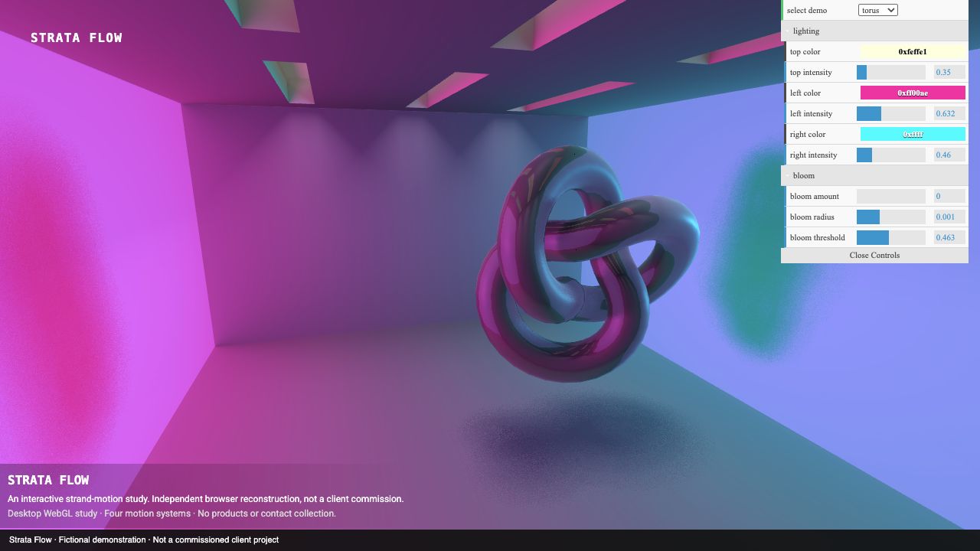
Task: Click the 'top color' label
Action: pos(805,51)
